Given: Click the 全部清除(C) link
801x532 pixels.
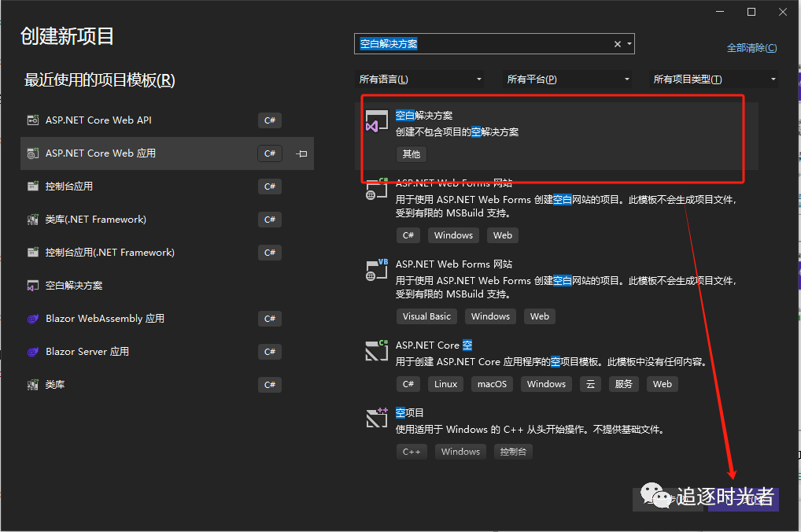Looking at the screenshot, I should point(751,48).
